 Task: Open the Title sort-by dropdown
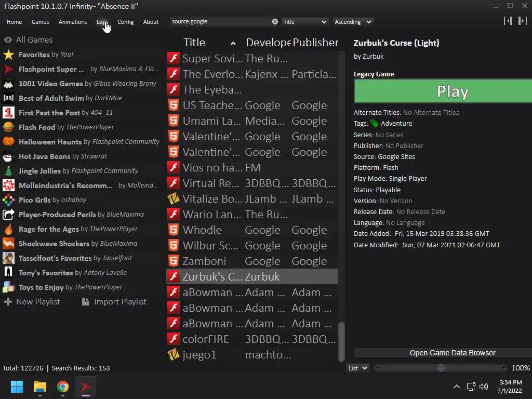[x=304, y=22]
